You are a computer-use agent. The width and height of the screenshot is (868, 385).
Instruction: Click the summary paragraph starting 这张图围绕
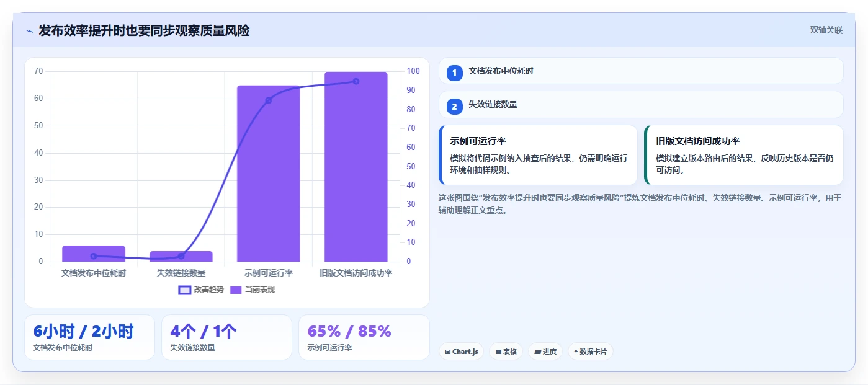coord(640,204)
